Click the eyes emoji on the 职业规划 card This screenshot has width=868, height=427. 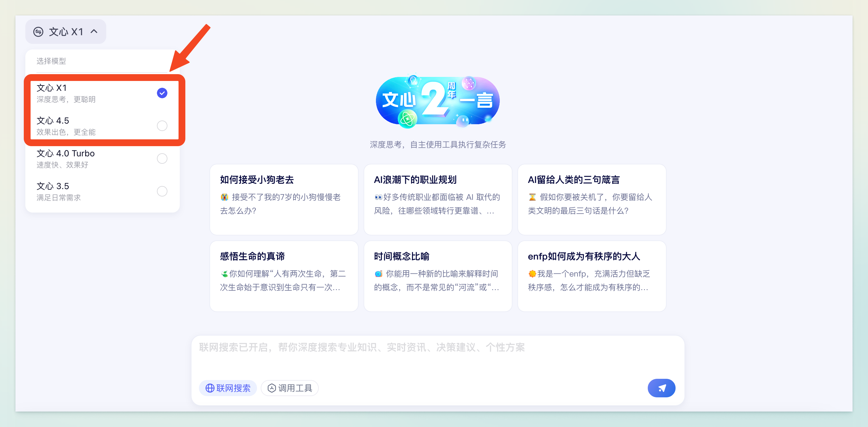(378, 197)
